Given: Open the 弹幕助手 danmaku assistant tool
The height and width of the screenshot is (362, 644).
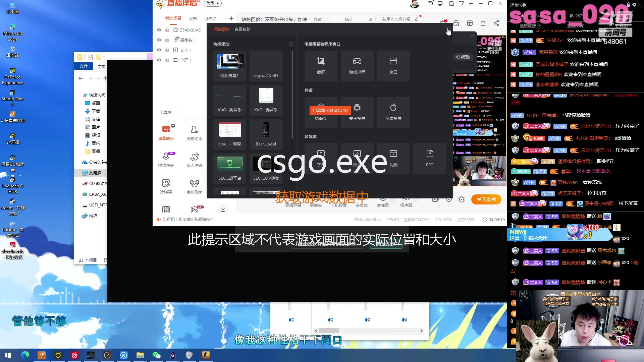Looking at the screenshot, I should coord(166,132).
